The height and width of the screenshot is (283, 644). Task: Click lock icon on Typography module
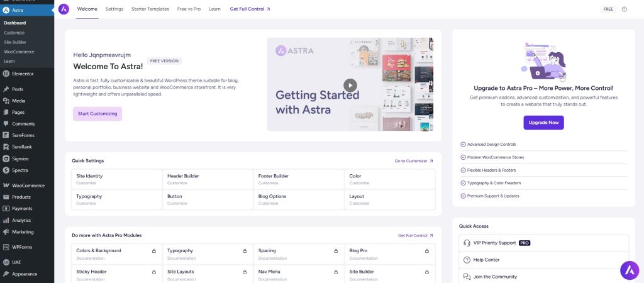click(x=245, y=250)
